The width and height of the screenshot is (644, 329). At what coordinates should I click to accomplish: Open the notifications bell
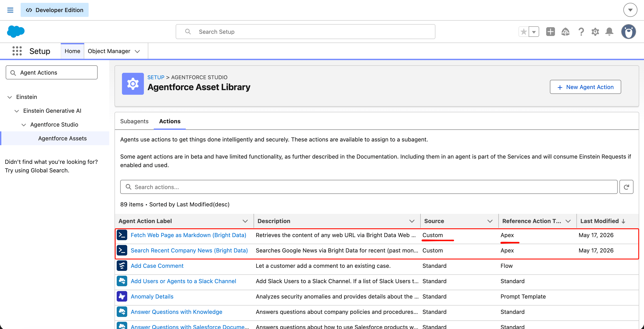pos(609,32)
